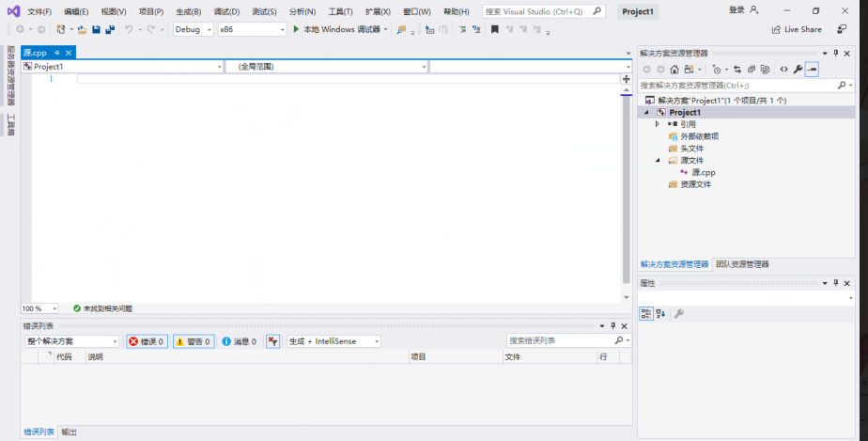
Task: Click the 本地 Windows 调试器 button
Action: point(342,29)
